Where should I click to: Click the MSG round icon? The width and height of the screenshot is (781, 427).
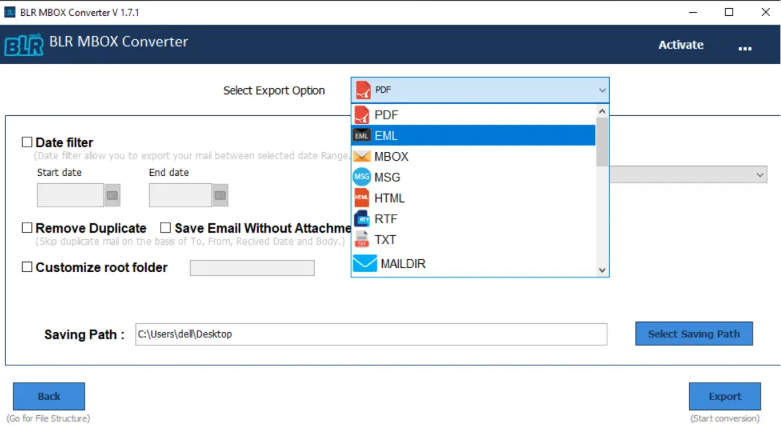[362, 177]
